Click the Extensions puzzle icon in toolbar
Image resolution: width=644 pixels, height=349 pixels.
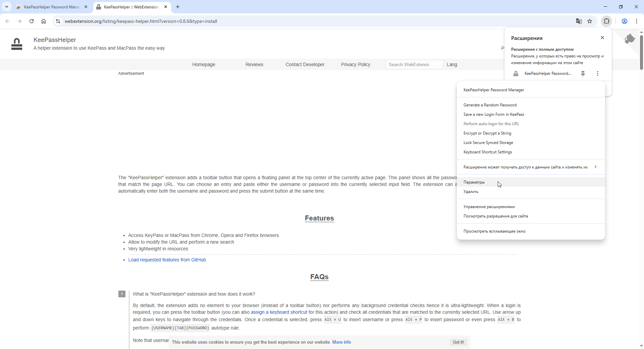[606, 21]
